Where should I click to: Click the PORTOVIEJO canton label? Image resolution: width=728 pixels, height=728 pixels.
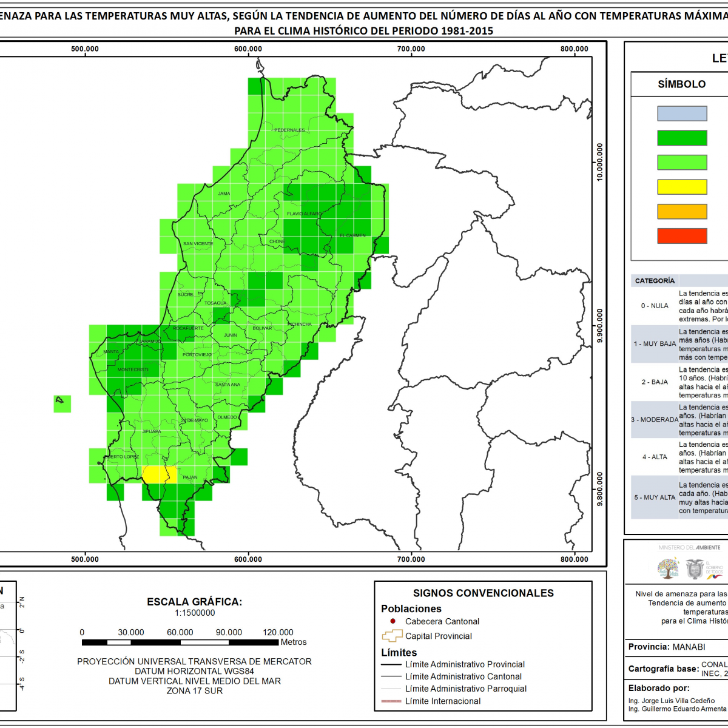[197, 354]
